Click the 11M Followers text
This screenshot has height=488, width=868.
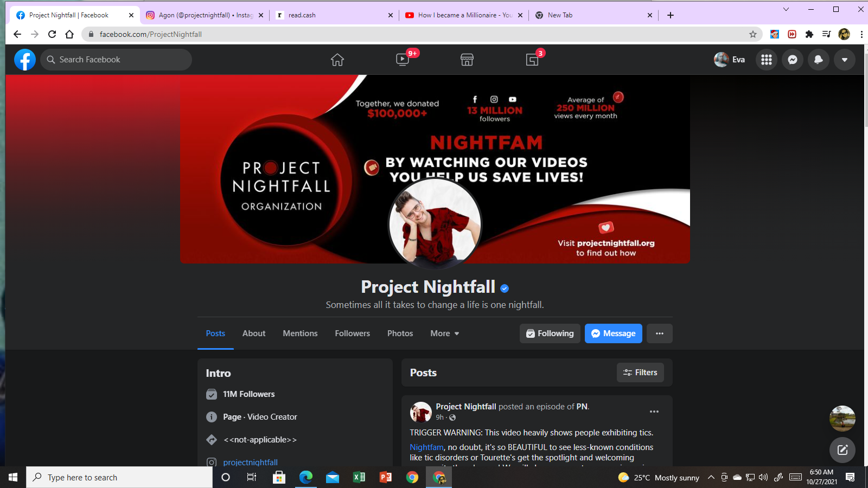249,394
